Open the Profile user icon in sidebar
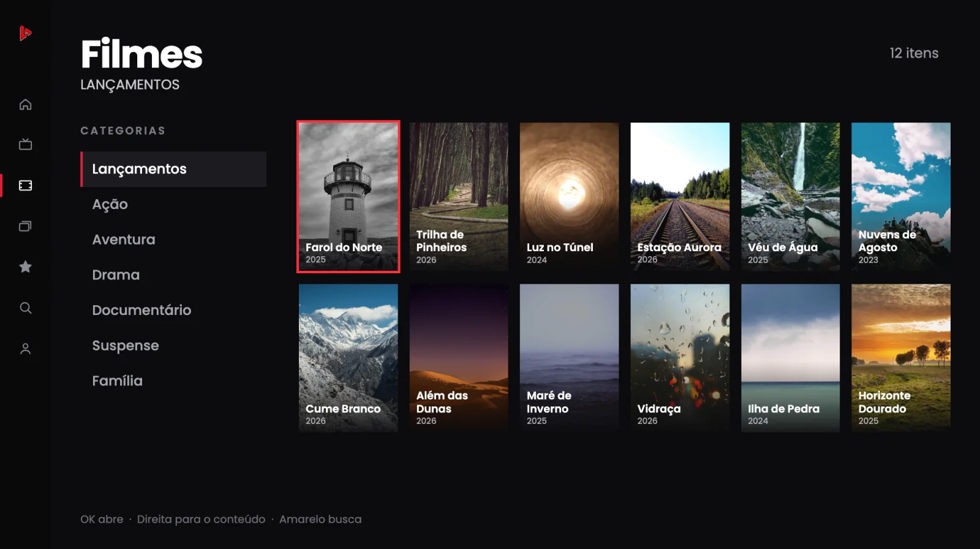This screenshot has height=549, width=980. pos(25,349)
